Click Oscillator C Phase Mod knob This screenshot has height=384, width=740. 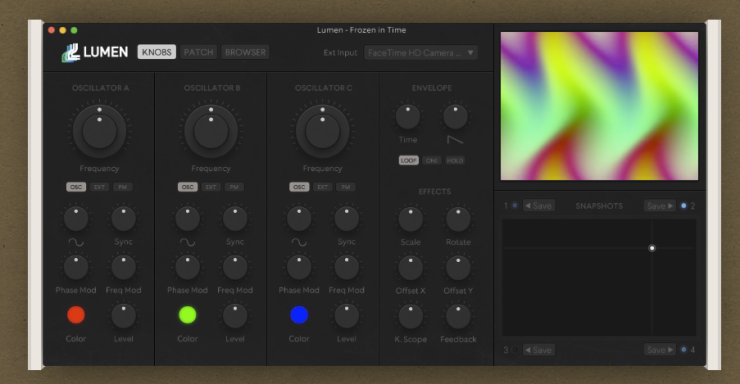299,267
